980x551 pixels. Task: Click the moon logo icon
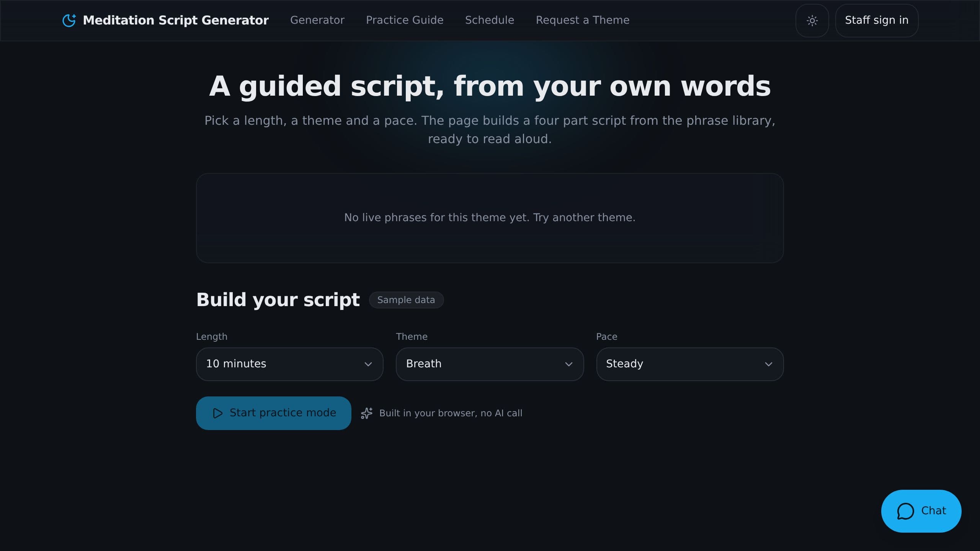[69, 20]
